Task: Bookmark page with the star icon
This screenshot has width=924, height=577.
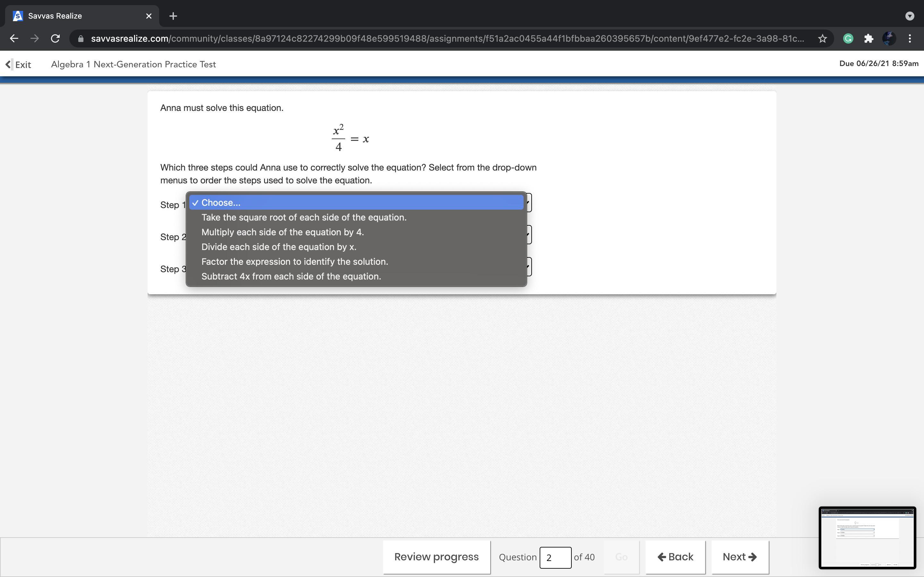Action: coord(822,38)
